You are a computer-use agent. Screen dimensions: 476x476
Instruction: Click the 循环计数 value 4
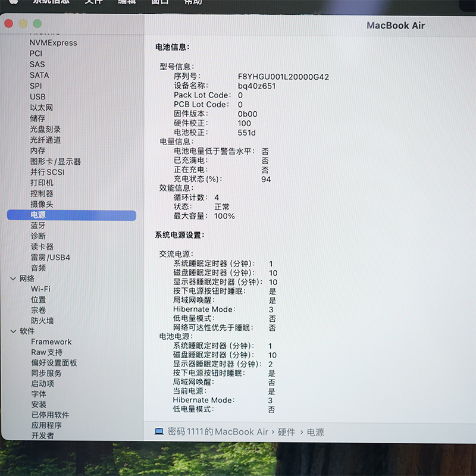(217, 198)
